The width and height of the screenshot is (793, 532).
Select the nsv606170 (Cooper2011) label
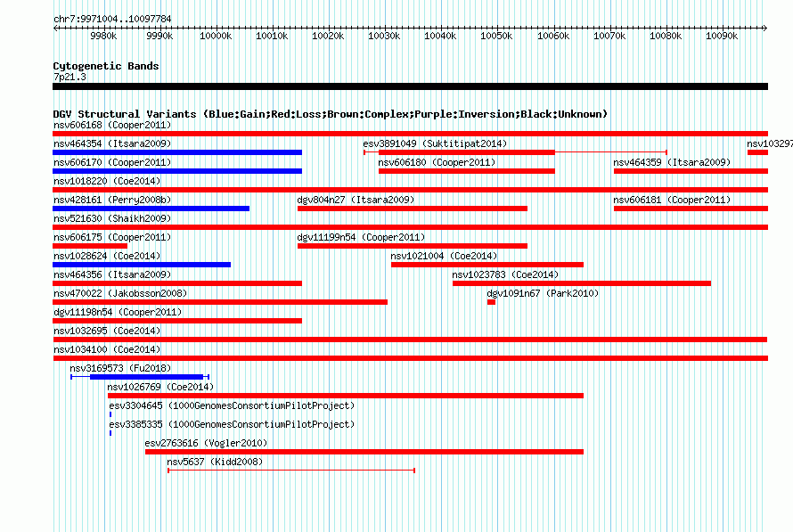click(x=112, y=162)
